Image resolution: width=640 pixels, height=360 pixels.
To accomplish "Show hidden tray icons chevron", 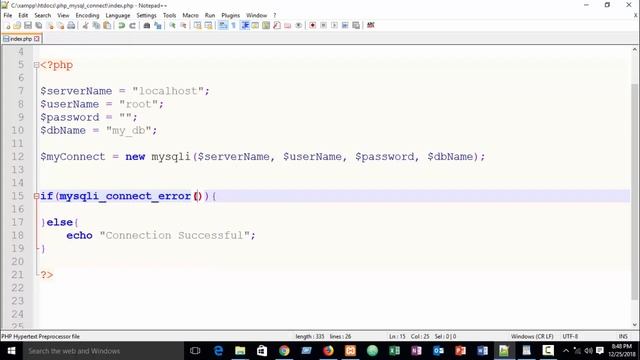I will coord(566,351).
